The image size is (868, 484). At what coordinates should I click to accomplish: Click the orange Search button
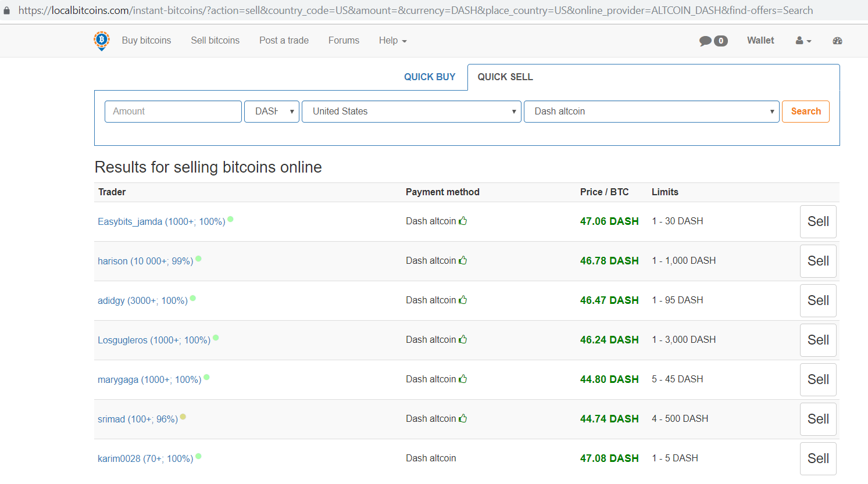pyautogui.click(x=806, y=112)
